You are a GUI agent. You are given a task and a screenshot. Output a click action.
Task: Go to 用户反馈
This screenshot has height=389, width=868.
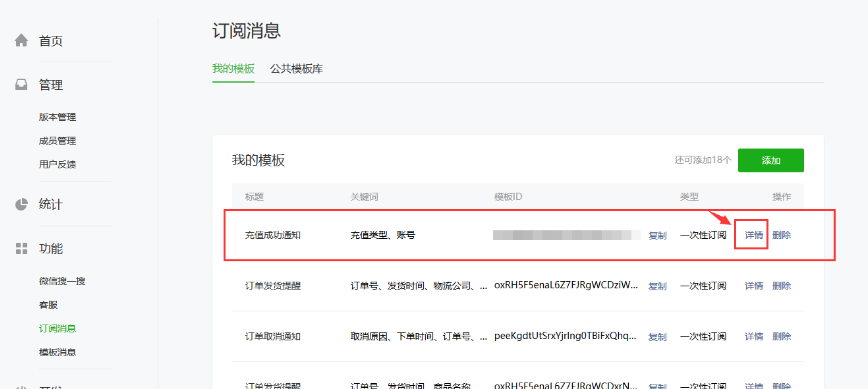pyautogui.click(x=57, y=164)
